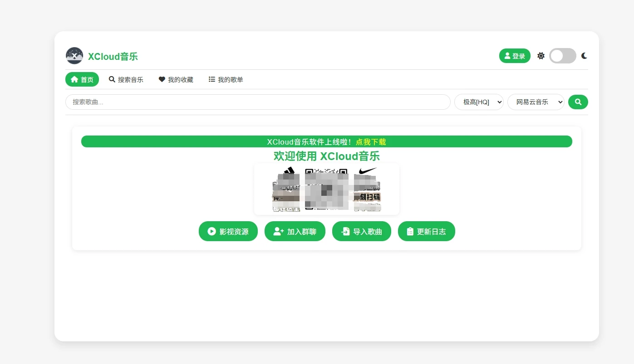
Task: Click the 欢迎使用 XCloud音乐 heading
Action: pyautogui.click(x=327, y=156)
